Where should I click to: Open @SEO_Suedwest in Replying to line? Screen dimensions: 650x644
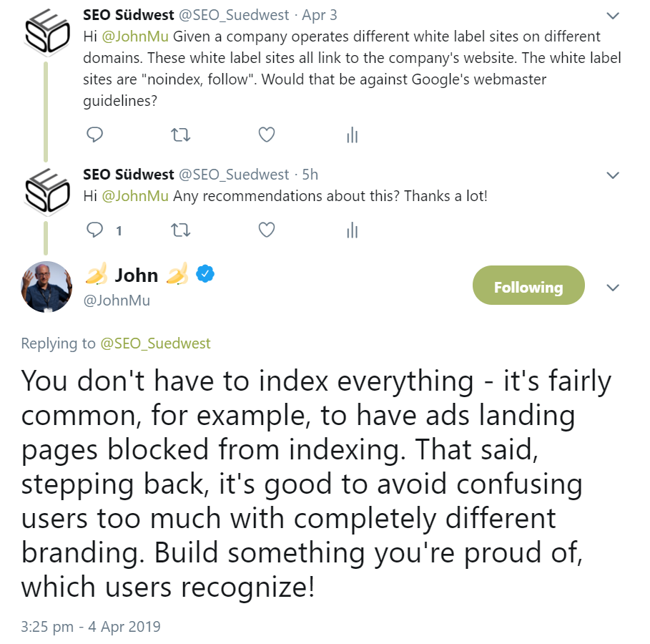click(x=155, y=343)
